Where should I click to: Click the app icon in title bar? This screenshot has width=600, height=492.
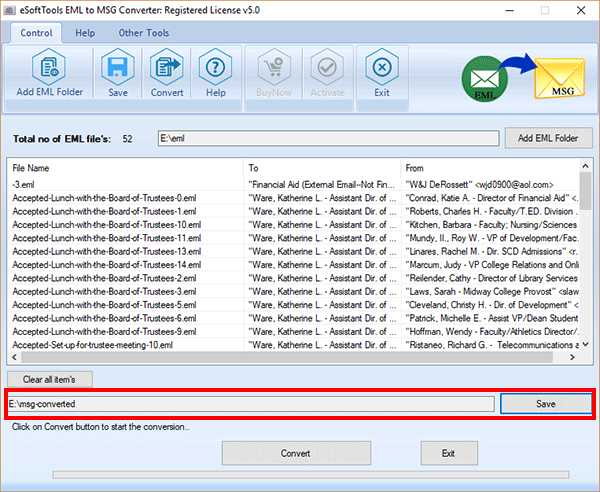(9, 10)
